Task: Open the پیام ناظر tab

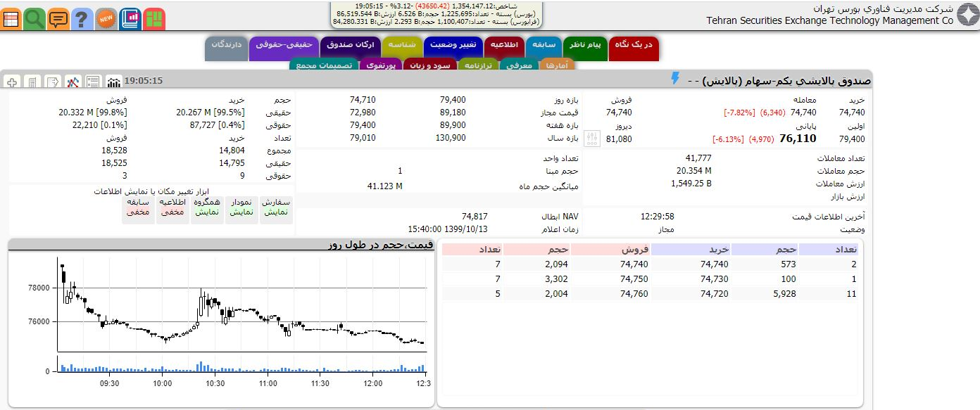Action: [x=584, y=45]
